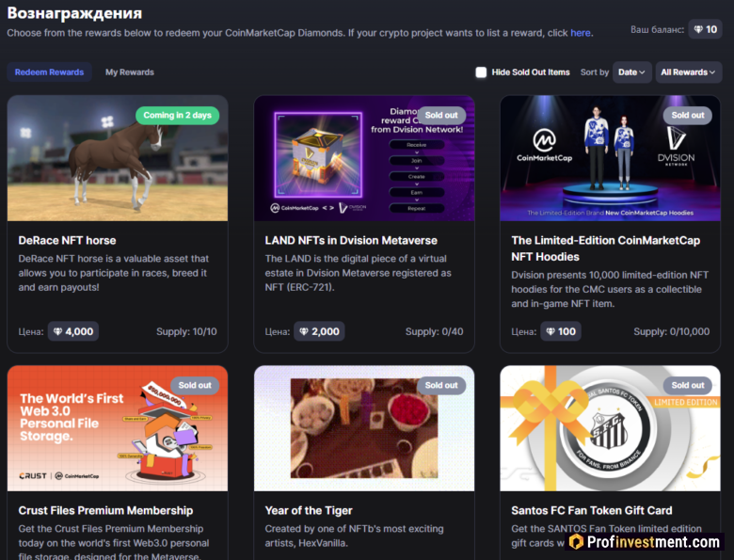Open the Year of the Tiger title
The height and width of the screenshot is (560, 734).
click(x=309, y=511)
